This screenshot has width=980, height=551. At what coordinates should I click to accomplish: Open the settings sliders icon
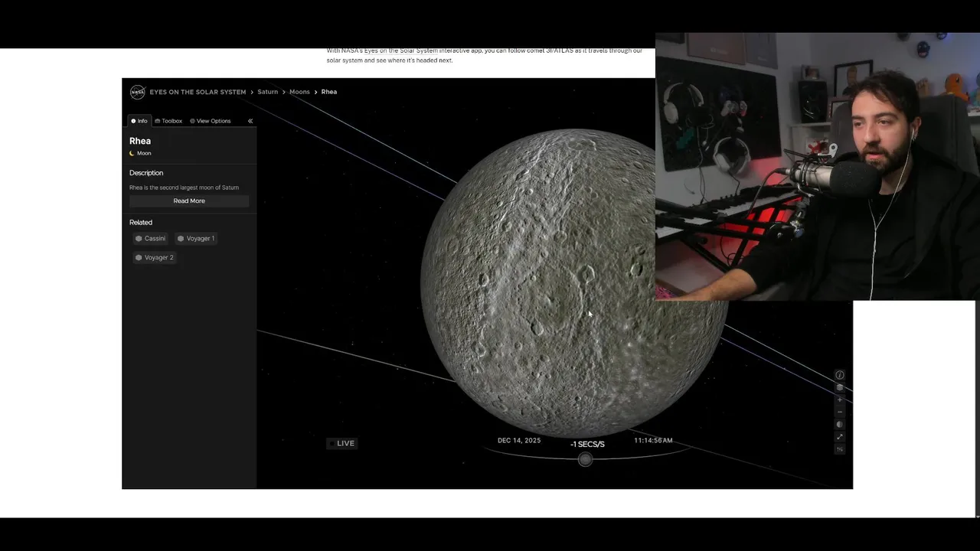coord(839,449)
